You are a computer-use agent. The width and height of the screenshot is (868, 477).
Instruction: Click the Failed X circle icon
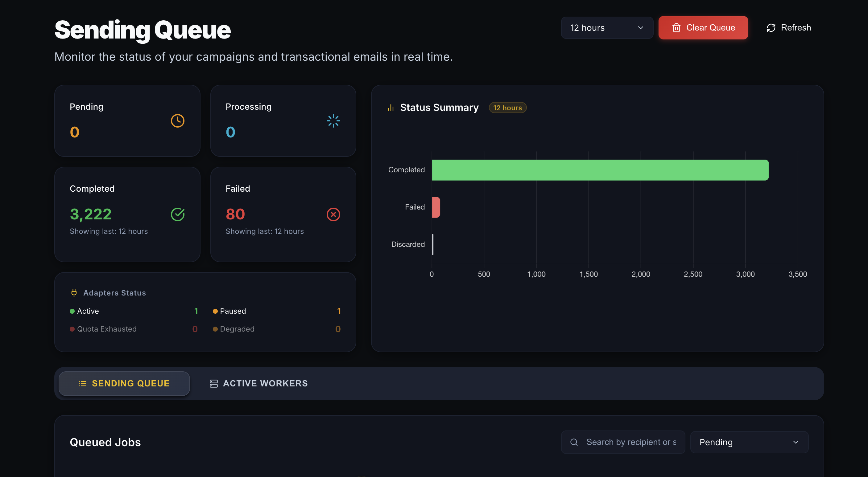click(x=333, y=214)
